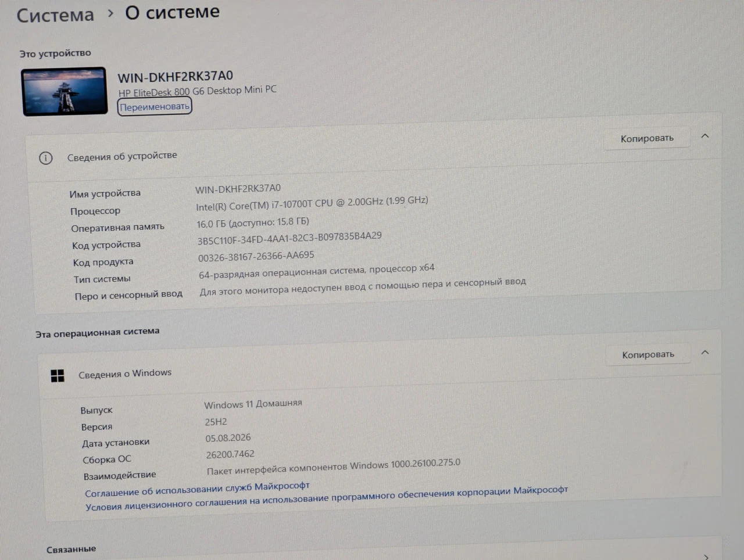744x560 pixels.
Task: Click the 64-разрядная операционная система value
Action: click(317, 271)
